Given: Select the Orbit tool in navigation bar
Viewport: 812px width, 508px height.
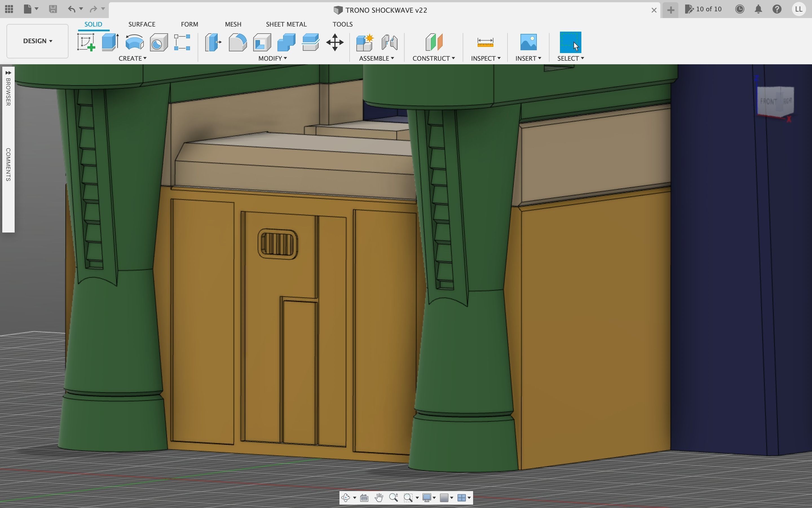Looking at the screenshot, I should [x=346, y=498].
